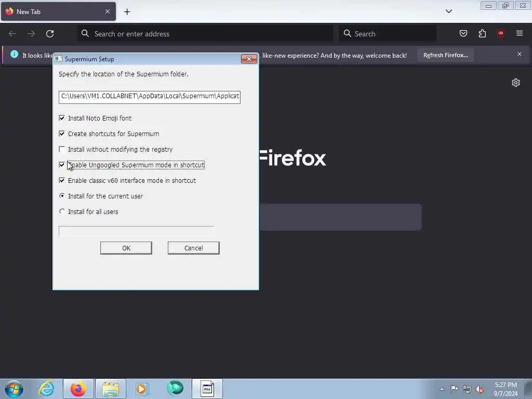532x399 pixels.
Task: Click the Firefox search box on new tab page
Action: coord(340,217)
